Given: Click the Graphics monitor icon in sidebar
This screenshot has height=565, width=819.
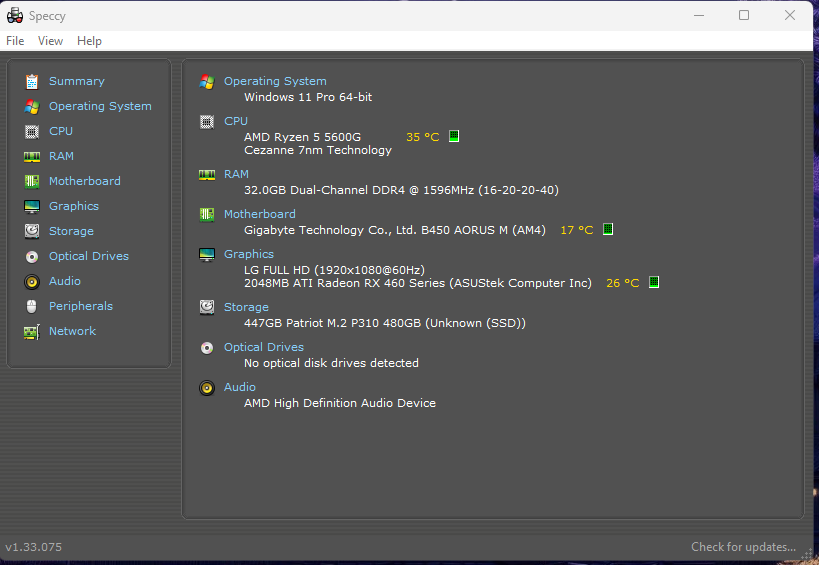Looking at the screenshot, I should click(x=32, y=207).
